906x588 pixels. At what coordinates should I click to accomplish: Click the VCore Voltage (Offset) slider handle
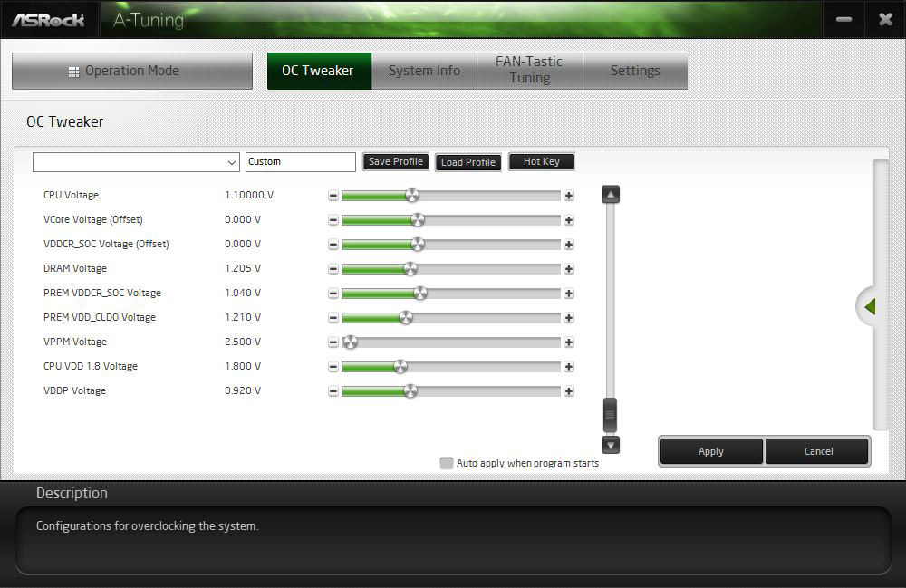pyautogui.click(x=417, y=220)
